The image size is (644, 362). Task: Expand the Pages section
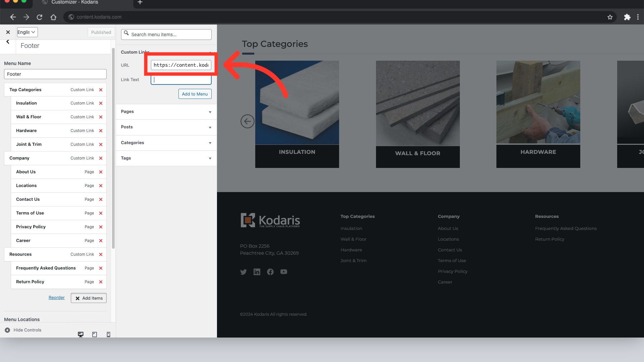point(166,112)
